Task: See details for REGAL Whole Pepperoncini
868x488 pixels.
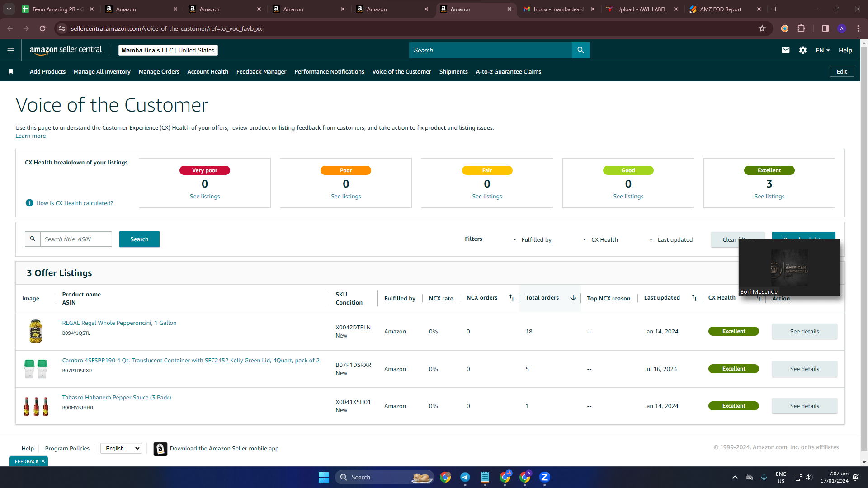Action: [804, 331]
